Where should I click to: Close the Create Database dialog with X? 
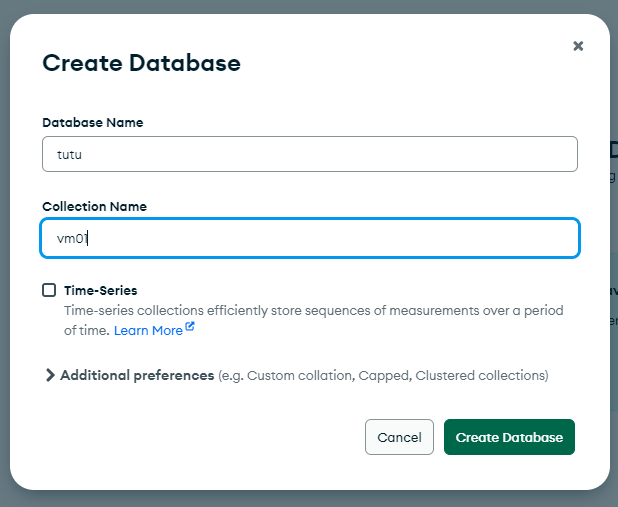578,46
